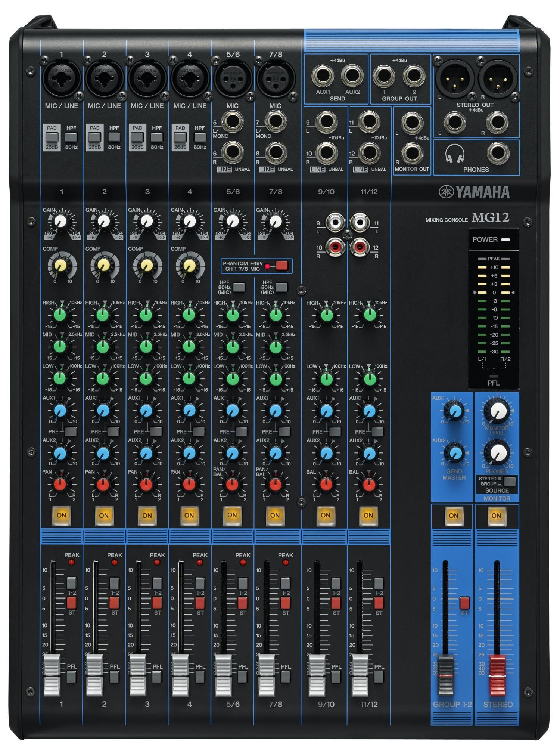Image resolution: width=560 pixels, height=752 pixels.
Task: Click the blue AUX1 knob on channel 2
Action: 103,411
